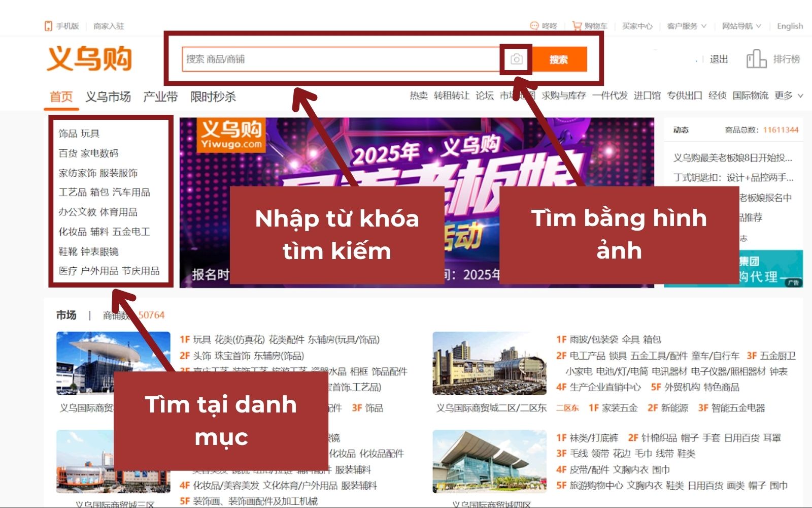Click the 义乌购 orange logo
This screenshot has width=812, height=508.
(89, 59)
